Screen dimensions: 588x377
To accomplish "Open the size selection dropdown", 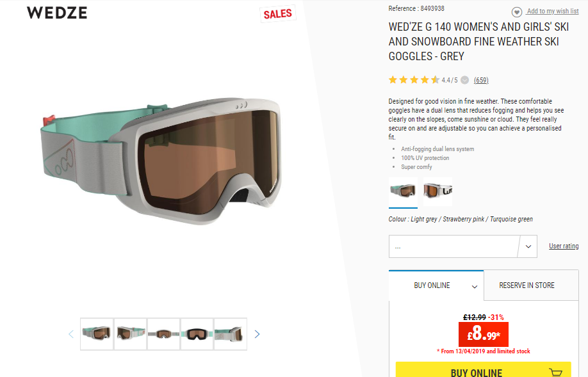I will [462, 246].
